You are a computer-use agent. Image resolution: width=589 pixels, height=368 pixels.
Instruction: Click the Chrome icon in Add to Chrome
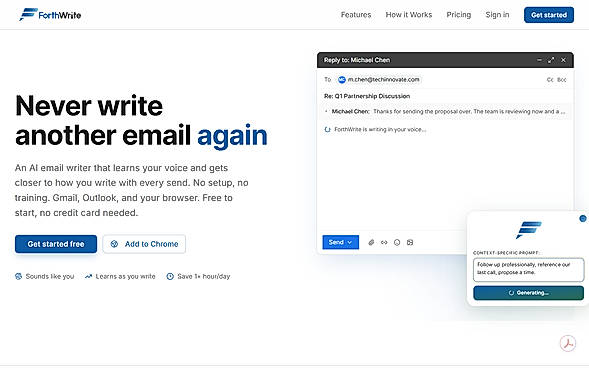tap(114, 244)
